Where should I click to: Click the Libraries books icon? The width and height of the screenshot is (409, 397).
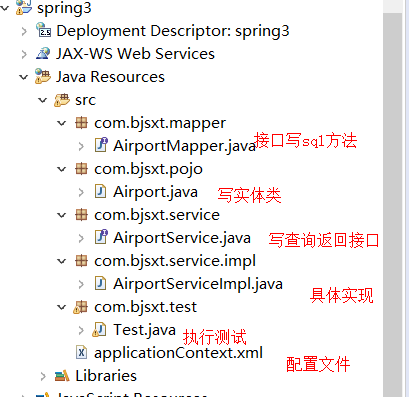click(62, 376)
